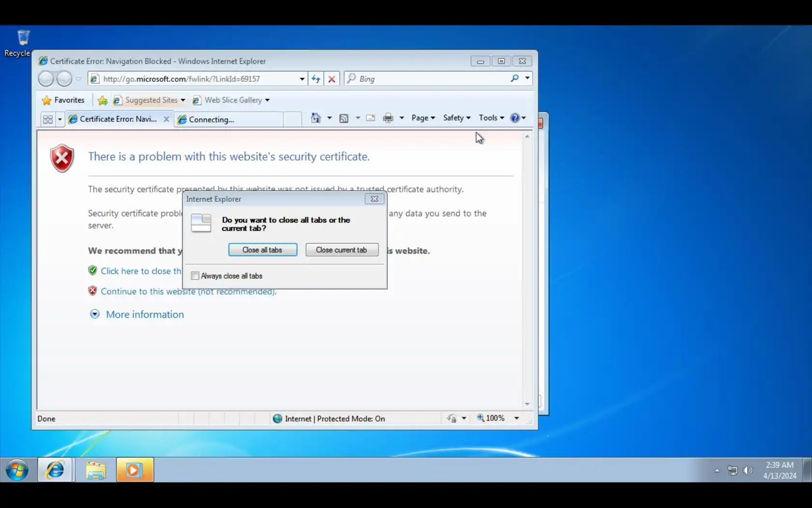This screenshot has width=812, height=508.
Task: Refresh the page with the Refresh icon
Action: (316, 79)
